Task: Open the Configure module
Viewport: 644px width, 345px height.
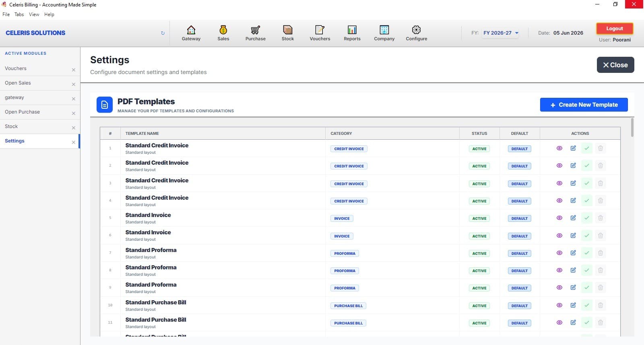Action: pyautogui.click(x=416, y=33)
